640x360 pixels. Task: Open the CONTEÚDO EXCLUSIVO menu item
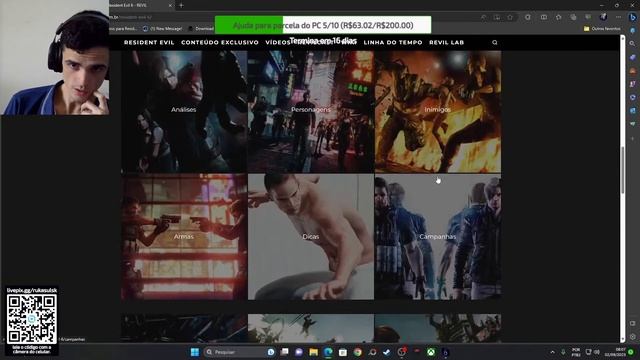pos(220,42)
